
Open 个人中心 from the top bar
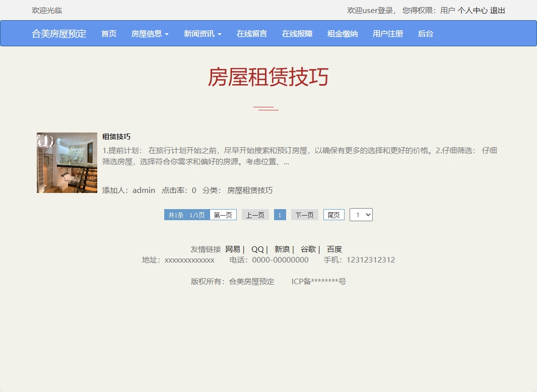474,10
